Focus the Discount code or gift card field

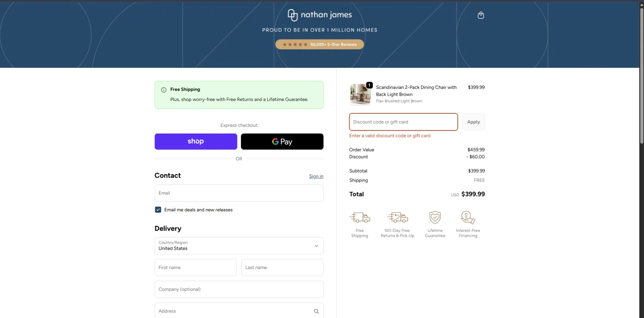pyautogui.click(x=404, y=122)
